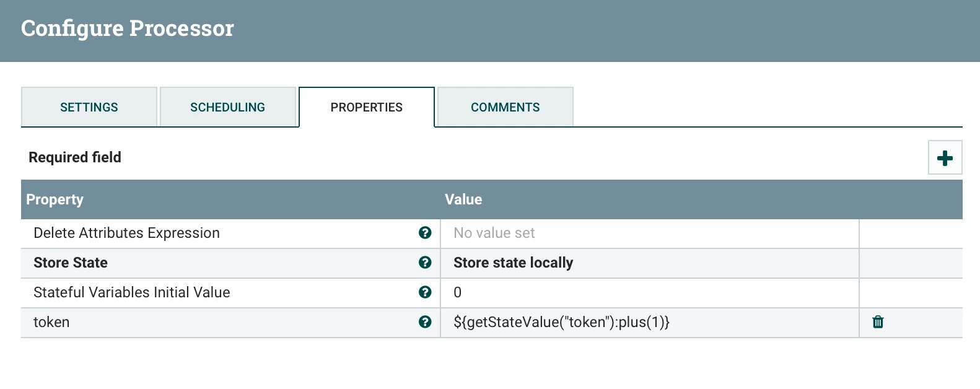Screen dimensions: 980x389
Task: Edit the token getStateValue expression value
Action: 650,323
